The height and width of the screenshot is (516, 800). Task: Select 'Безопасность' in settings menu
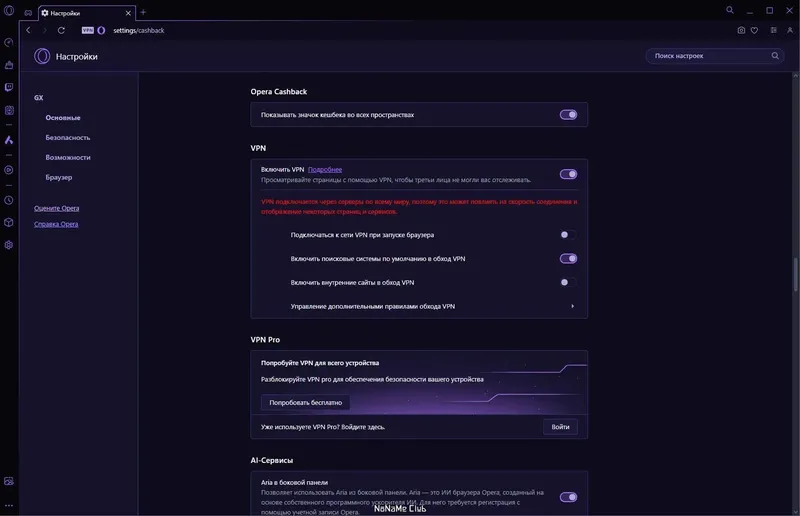[68, 138]
